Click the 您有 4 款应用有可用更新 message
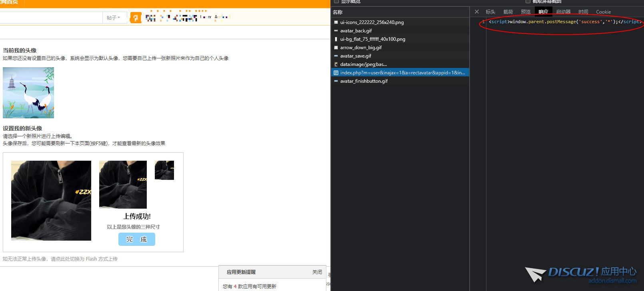644x291 pixels. 250,287
